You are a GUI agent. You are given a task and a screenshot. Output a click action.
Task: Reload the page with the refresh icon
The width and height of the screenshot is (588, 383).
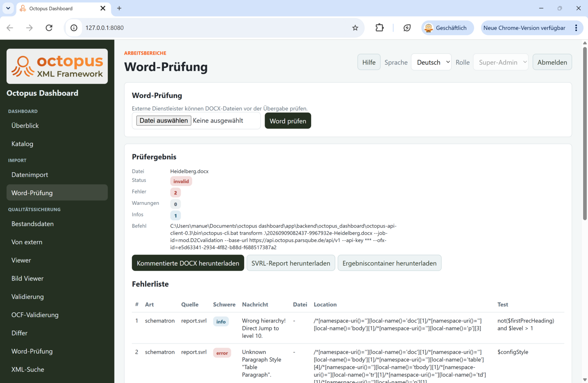pos(49,28)
